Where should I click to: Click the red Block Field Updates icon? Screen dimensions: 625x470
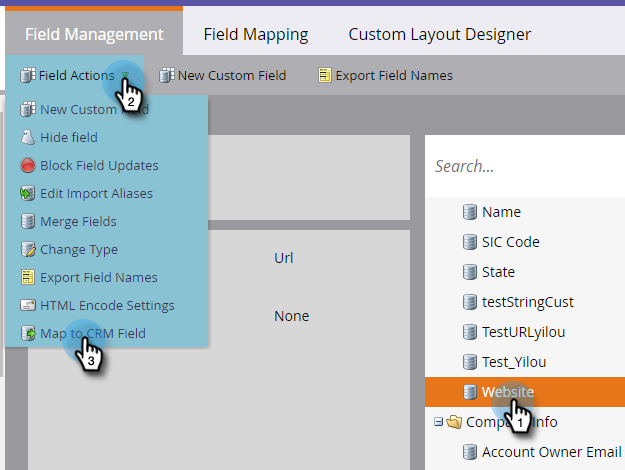click(x=28, y=165)
